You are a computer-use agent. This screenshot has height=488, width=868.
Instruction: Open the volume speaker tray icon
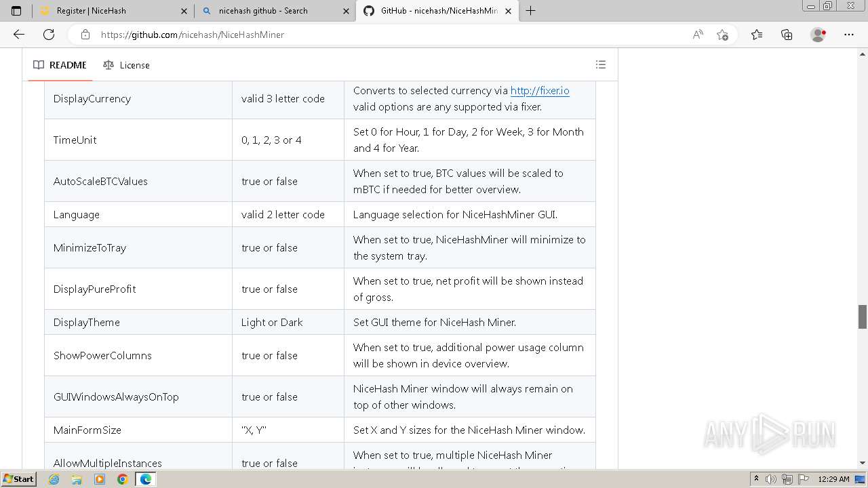point(771,479)
